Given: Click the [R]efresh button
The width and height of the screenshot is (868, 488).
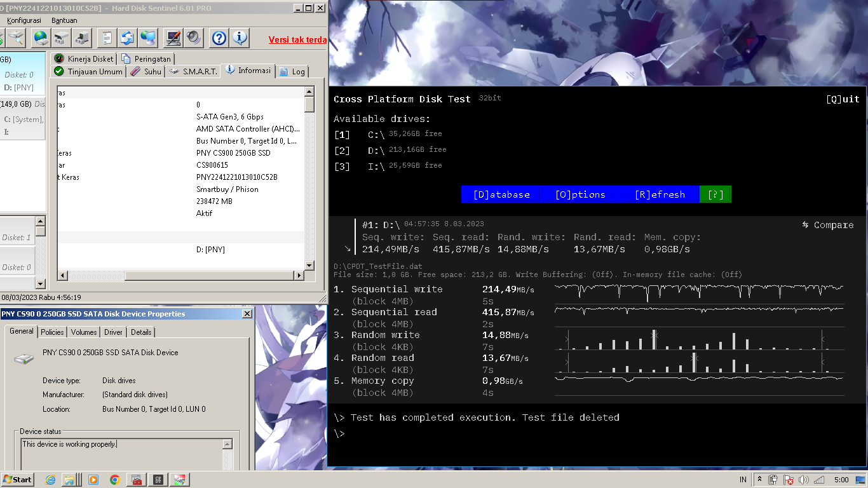Looking at the screenshot, I should click(x=660, y=194).
